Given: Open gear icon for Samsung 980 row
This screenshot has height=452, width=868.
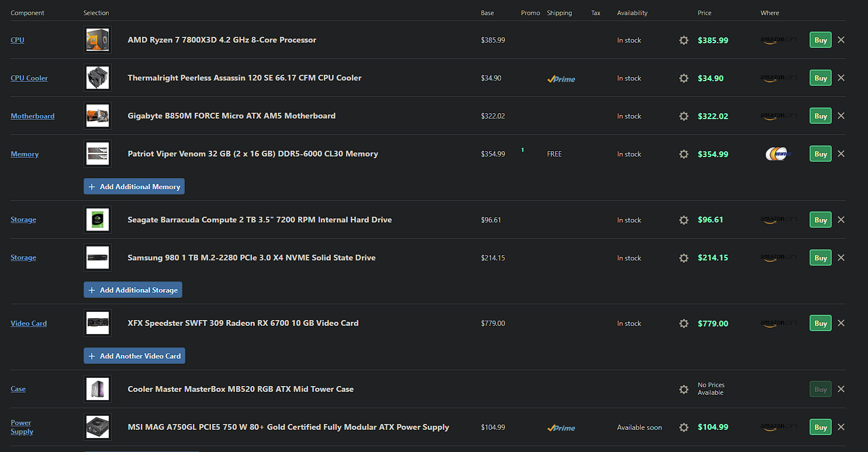Looking at the screenshot, I should (x=684, y=258).
